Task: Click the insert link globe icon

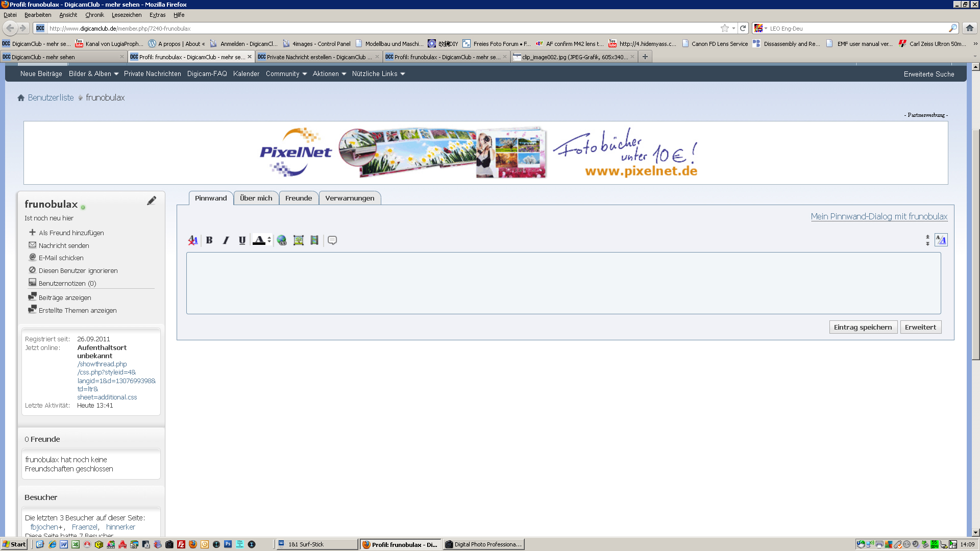Action: click(x=282, y=240)
